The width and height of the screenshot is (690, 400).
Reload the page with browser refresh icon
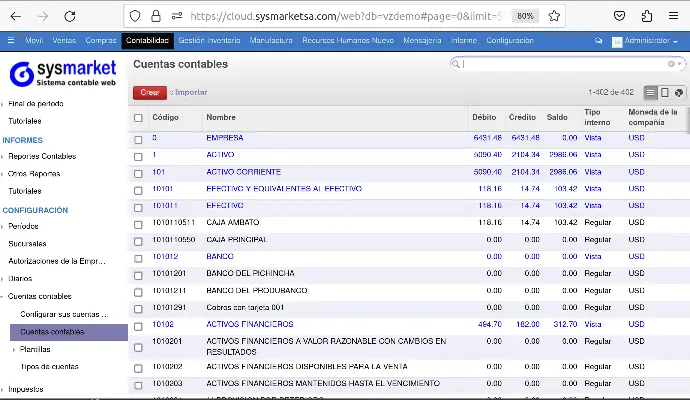[69, 16]
